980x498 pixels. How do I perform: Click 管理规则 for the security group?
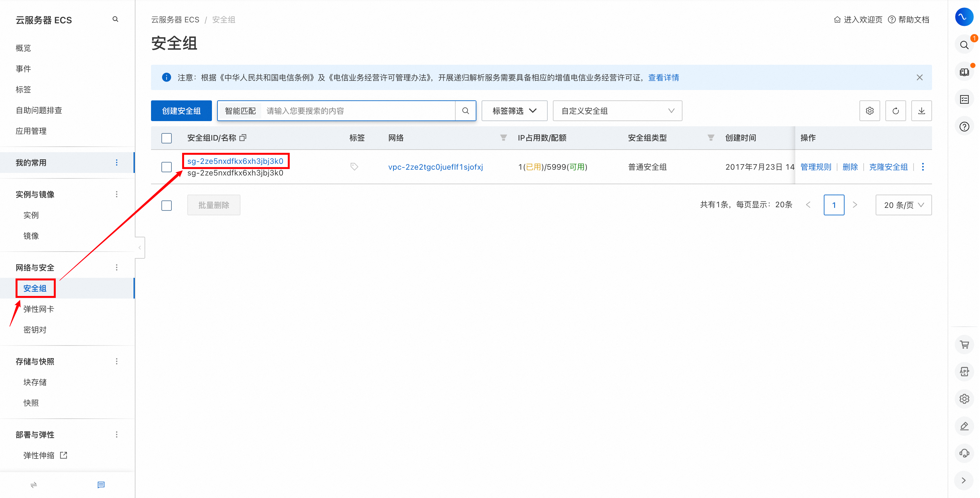816,167
